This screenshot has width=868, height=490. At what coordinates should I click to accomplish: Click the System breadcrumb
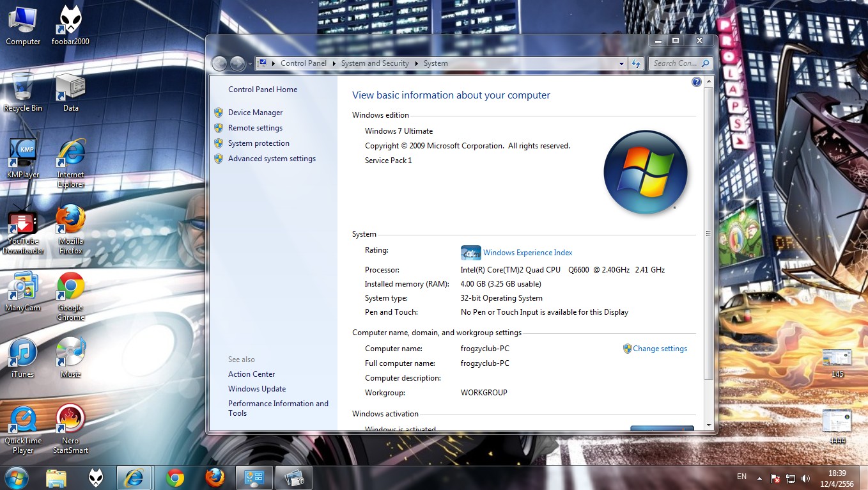click(436, 63)
